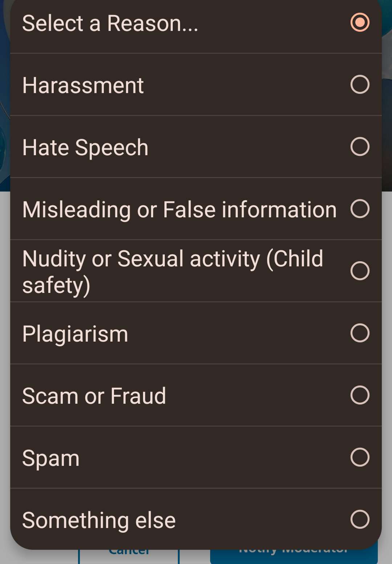Select the Plagiarism radio button

360,333
